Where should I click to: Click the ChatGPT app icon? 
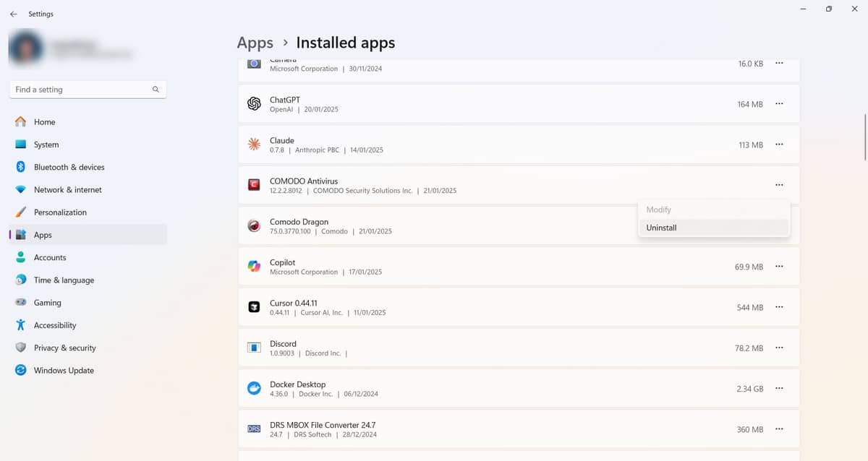254,104
